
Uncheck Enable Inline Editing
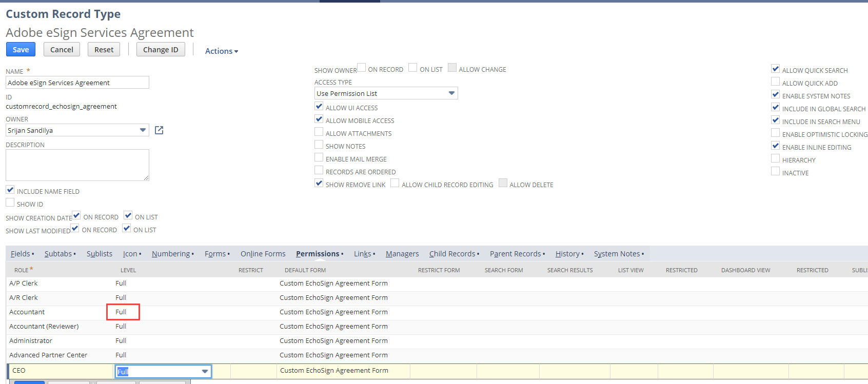click(776, 146)
